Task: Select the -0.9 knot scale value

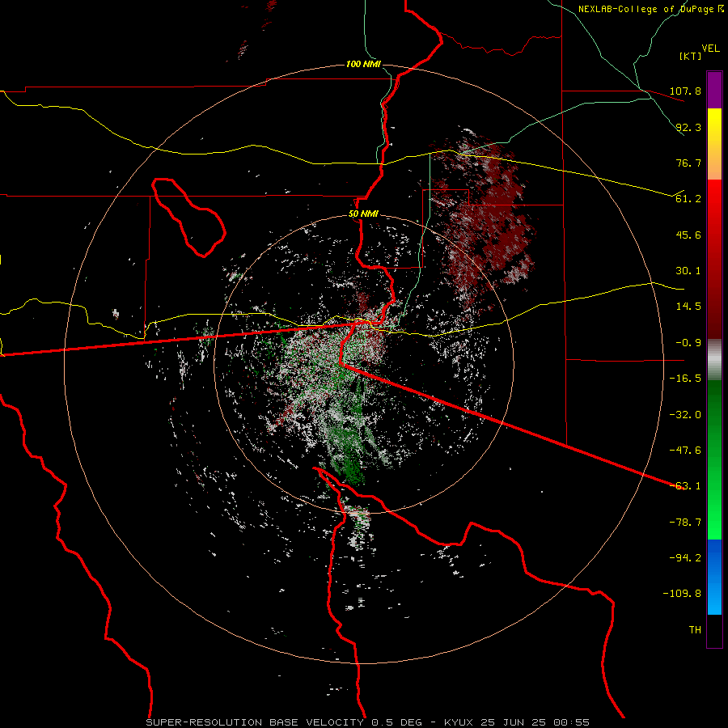Action: pyautogui.click(x=688, y=343)
